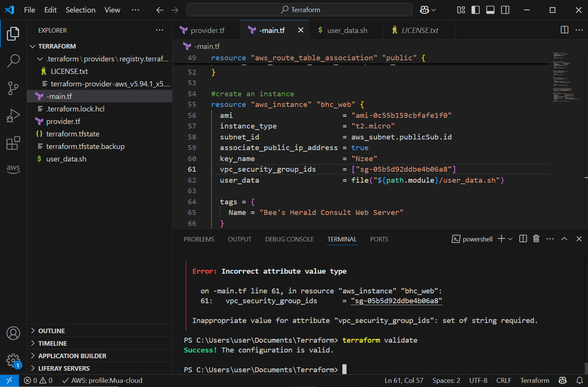The image size is (588, 387).
Task: Click AWS profile:Mua-cloud status item
Action: click(x=102, y=381)
